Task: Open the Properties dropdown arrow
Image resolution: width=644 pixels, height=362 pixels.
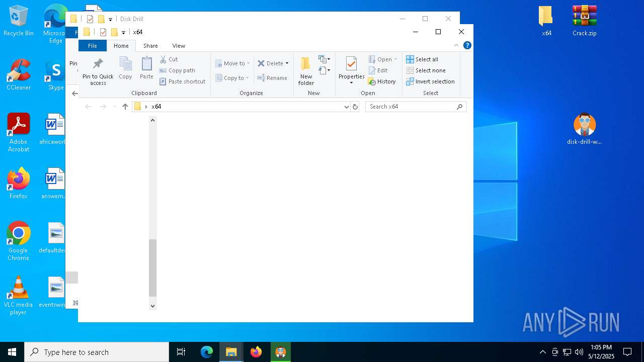Action: [351, 83]
